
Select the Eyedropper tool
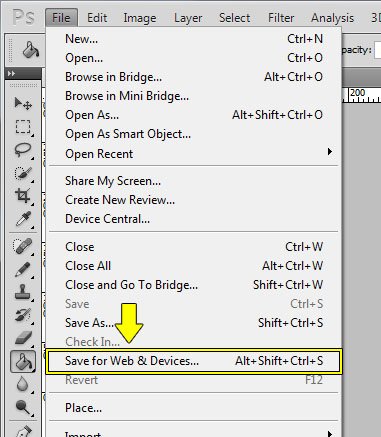pos(23,220)
